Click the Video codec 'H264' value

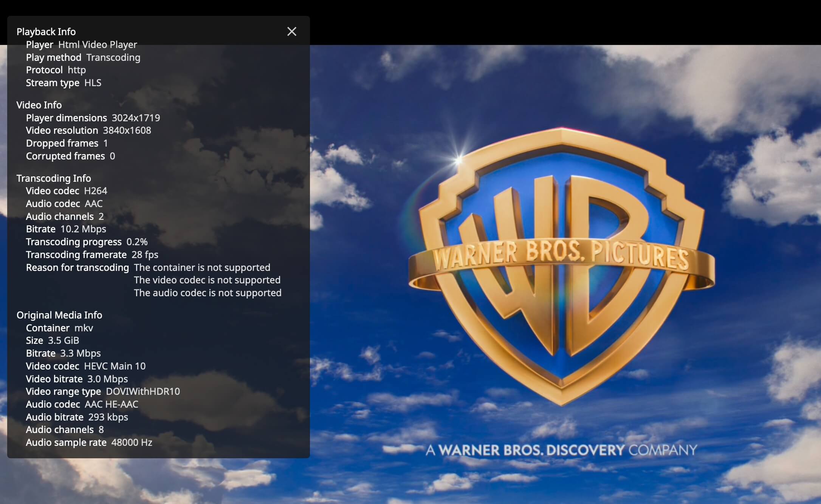96,191
